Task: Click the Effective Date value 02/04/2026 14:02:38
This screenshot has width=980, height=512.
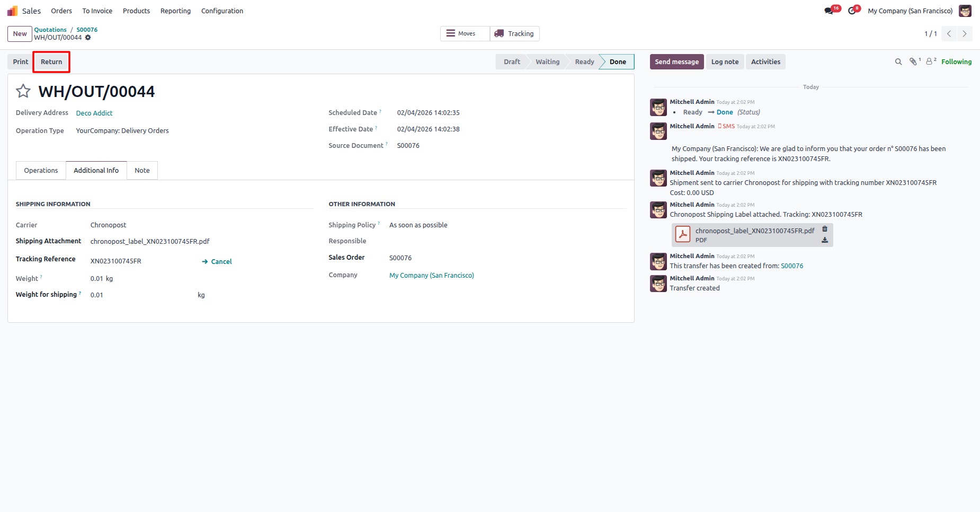Action: [x=429, y=129]
